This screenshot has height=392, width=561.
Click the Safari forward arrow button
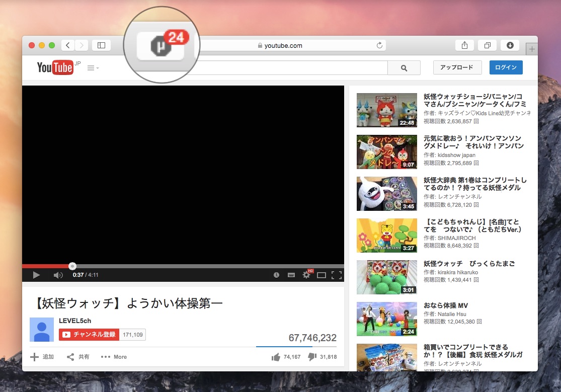tap(82, 45)
